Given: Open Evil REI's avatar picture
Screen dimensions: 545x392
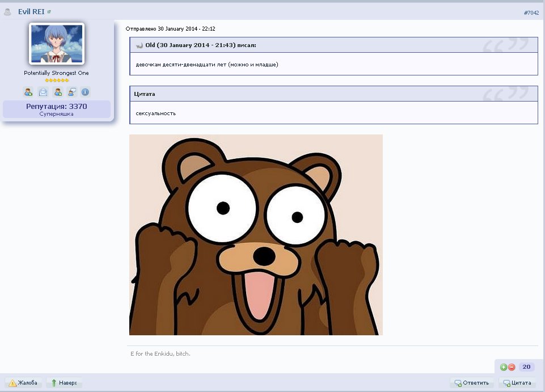Looking at the screenshot, I should tap(57, 44).
